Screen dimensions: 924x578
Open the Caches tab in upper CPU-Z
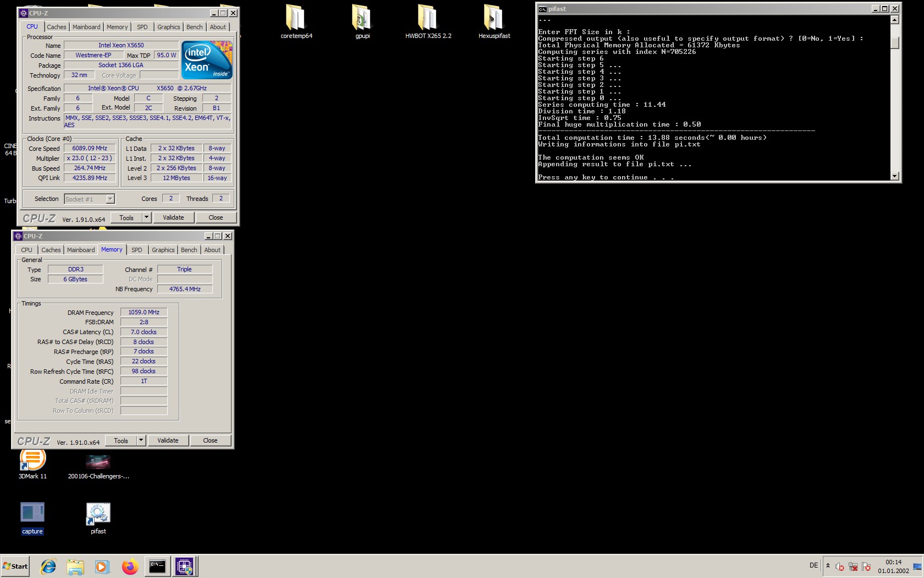[x=56, y=27]
